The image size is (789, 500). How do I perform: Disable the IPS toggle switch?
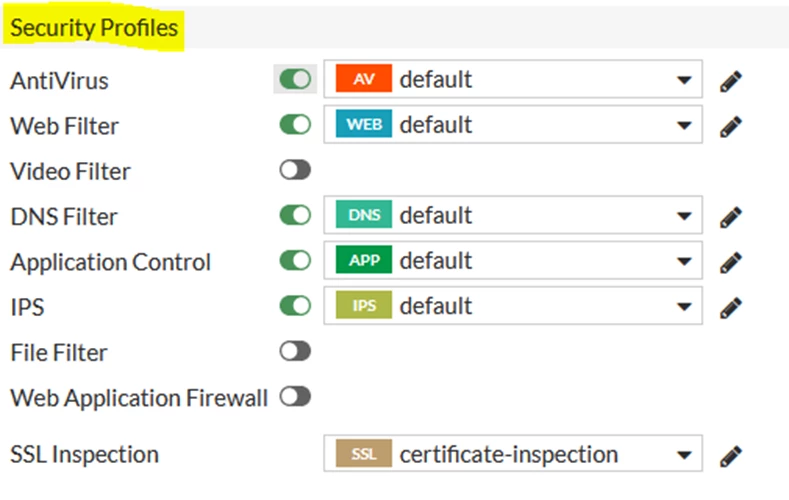(295, 305)
